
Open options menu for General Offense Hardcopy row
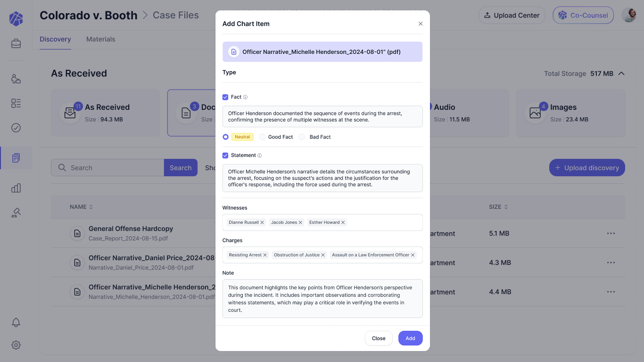pyautogui.click(x=611, y=233)
